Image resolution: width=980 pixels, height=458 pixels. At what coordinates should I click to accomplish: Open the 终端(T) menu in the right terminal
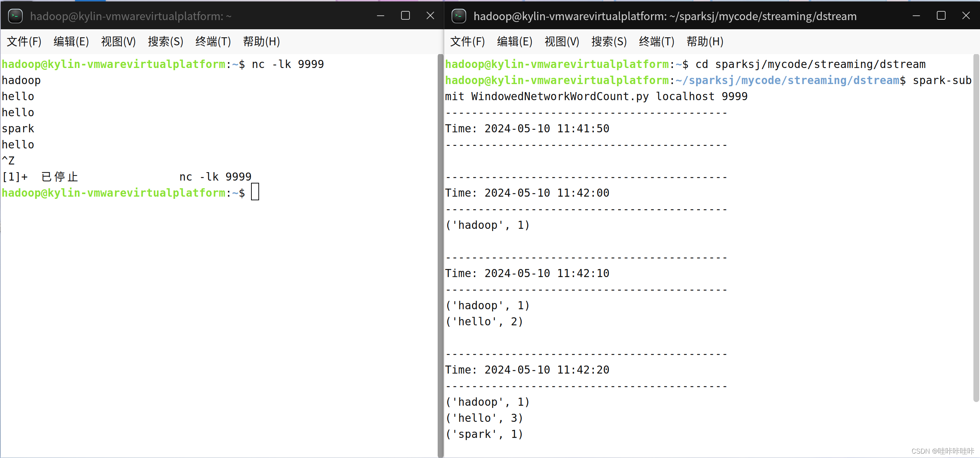click(656, 42)
